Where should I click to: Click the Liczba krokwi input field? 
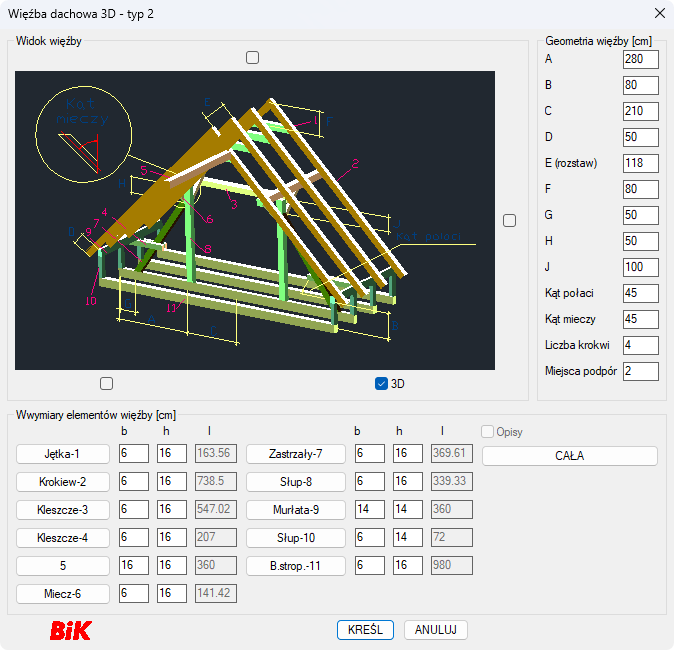(x=640, y=345)
